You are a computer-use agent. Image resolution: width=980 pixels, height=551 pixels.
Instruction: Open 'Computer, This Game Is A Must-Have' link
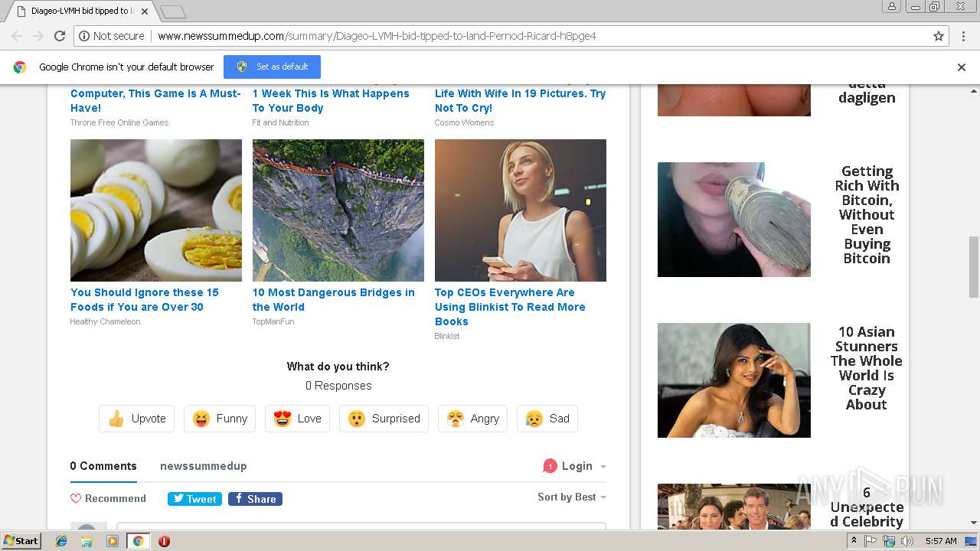(155, 100)
